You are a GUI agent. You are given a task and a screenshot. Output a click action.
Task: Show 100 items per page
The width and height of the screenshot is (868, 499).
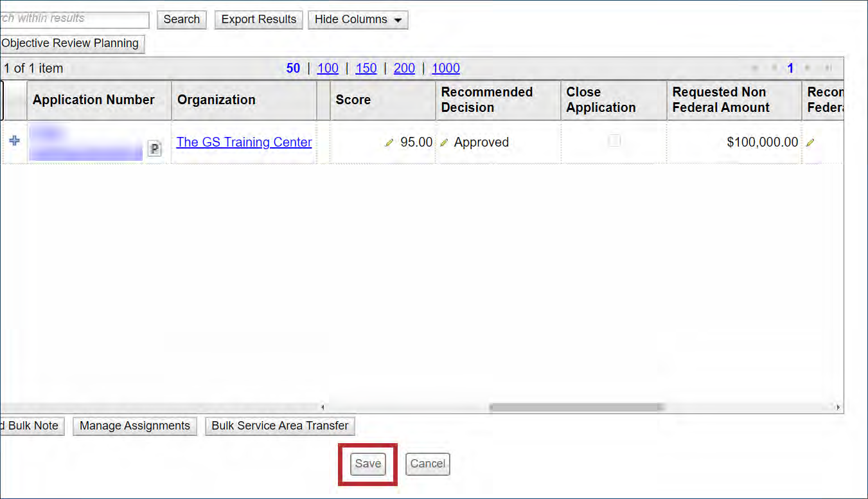click(328, 68)
